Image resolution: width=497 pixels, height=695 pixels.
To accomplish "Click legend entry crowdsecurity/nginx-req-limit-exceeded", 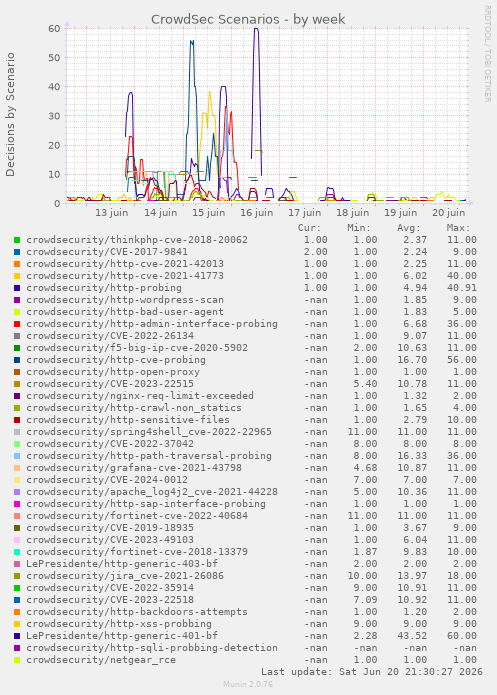I will point(140,396).
